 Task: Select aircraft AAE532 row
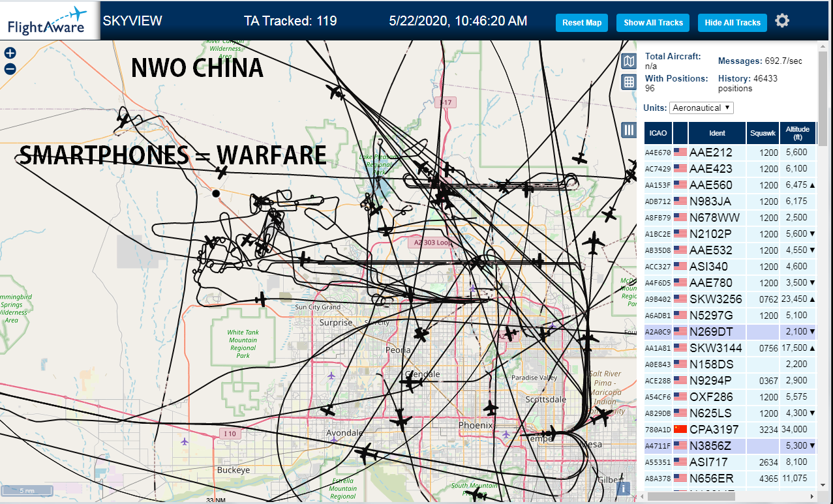[731, 250]
